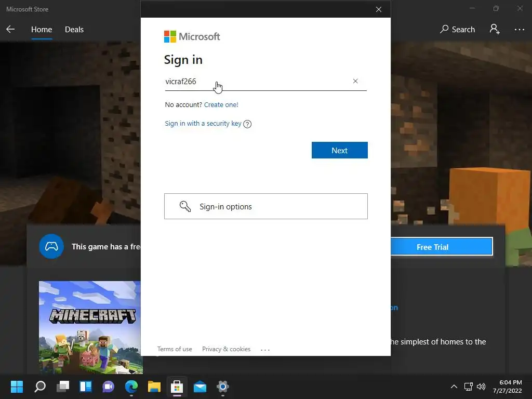Clear the email field with X icon
532x399 pixels.
[355, 81]
